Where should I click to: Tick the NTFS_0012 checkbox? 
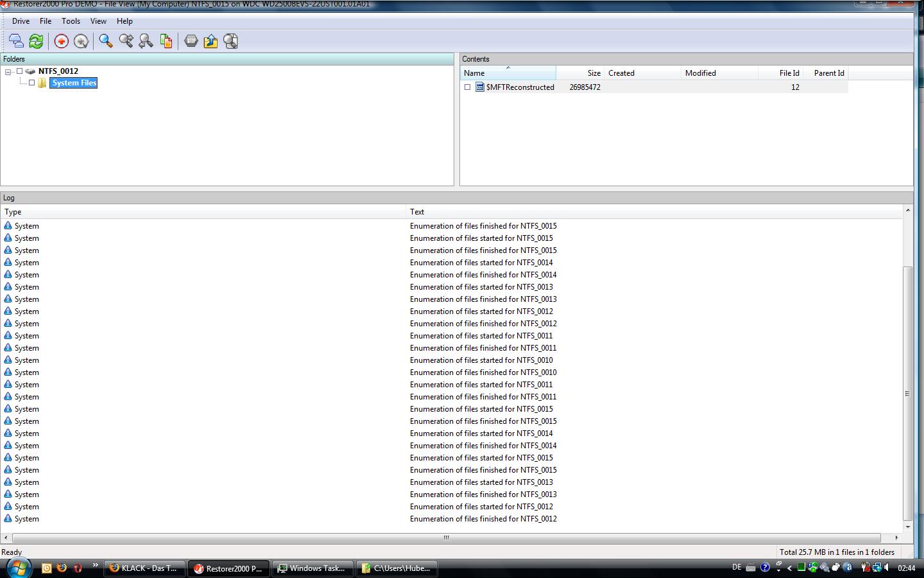(x=19, y=71)
